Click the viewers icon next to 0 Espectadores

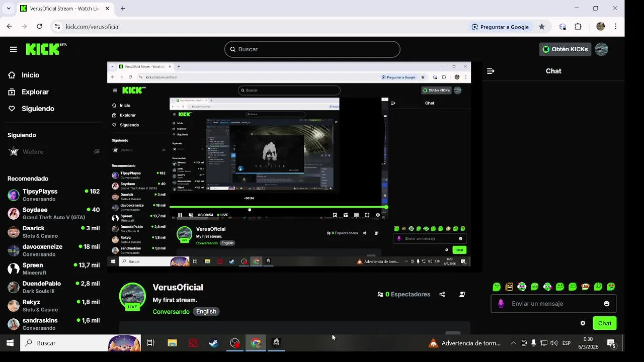[380, 295]
